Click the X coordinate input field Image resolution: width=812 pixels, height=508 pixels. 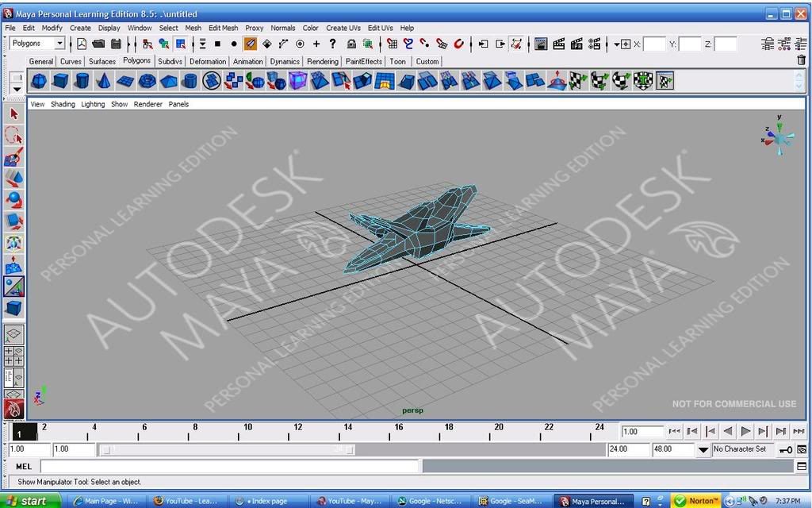654,44
